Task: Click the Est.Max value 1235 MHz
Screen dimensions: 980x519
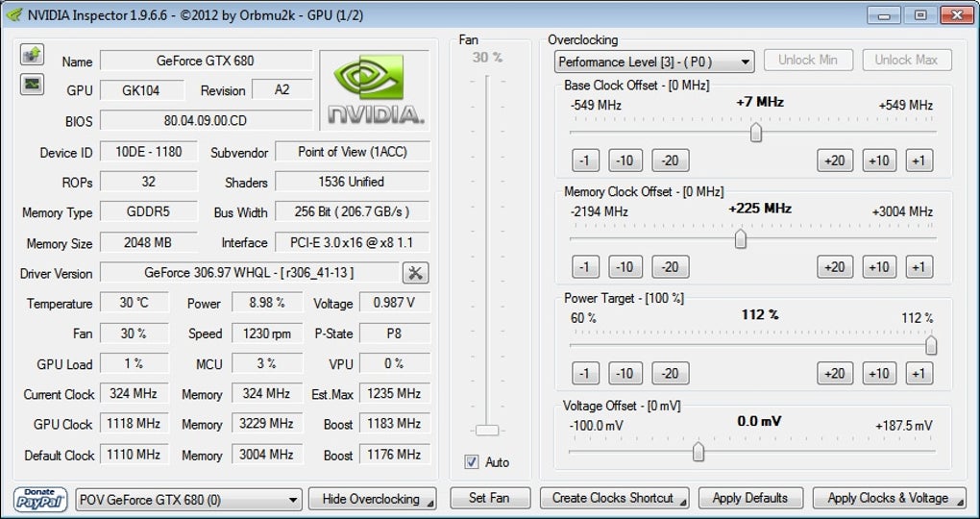Action: (x=394, y=393)
